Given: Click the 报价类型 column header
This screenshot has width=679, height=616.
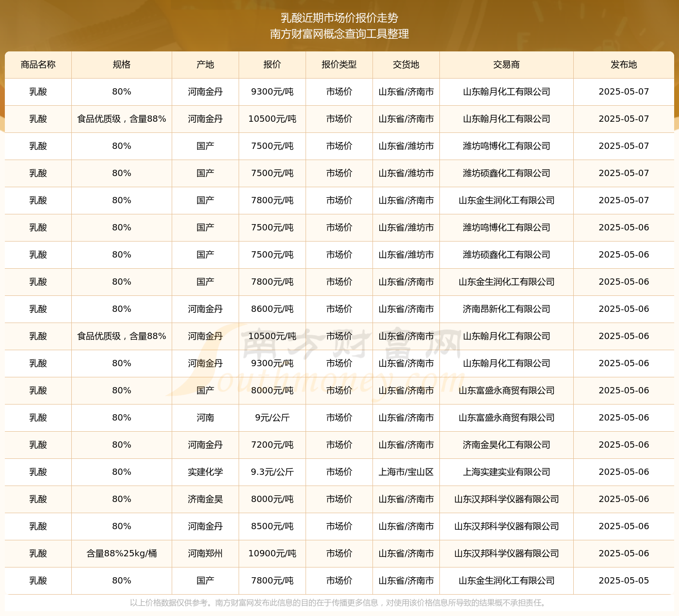Looking at the screenshot, I should [339, 65].
